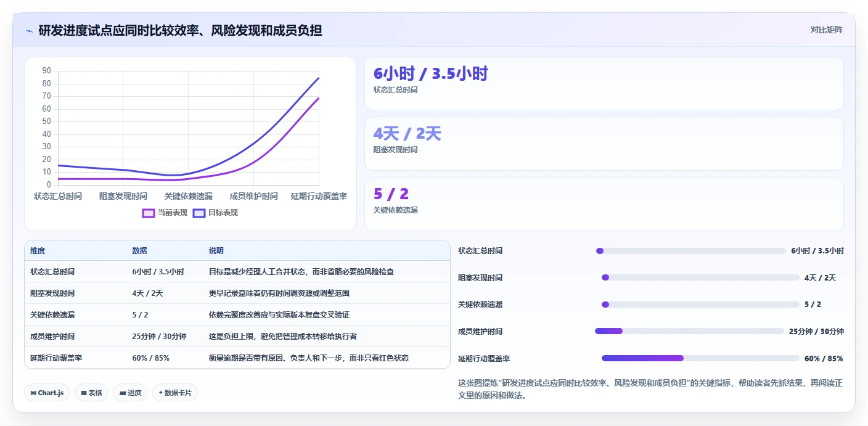
Task: Click the description 这是负担上限，避免把管理成本转移给执行者
Action: point(283,337)
